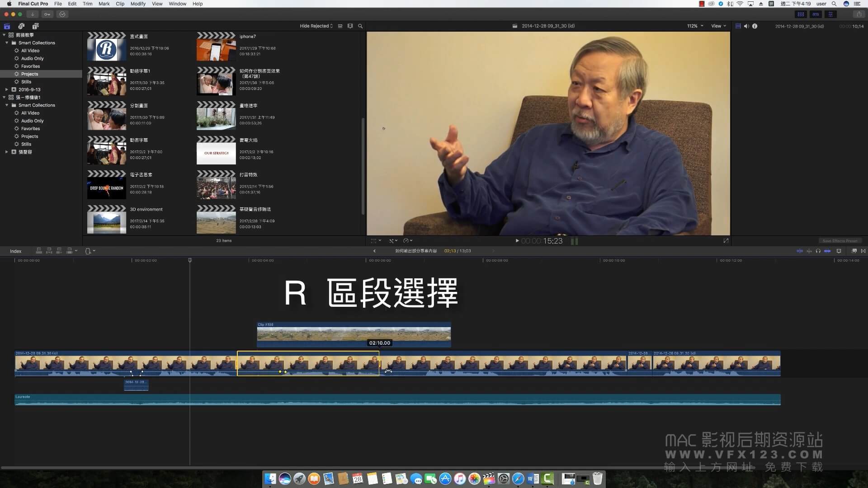Open the Hide Rejected filter dropdown
The image size is (868, 488).
click(316, 26)
